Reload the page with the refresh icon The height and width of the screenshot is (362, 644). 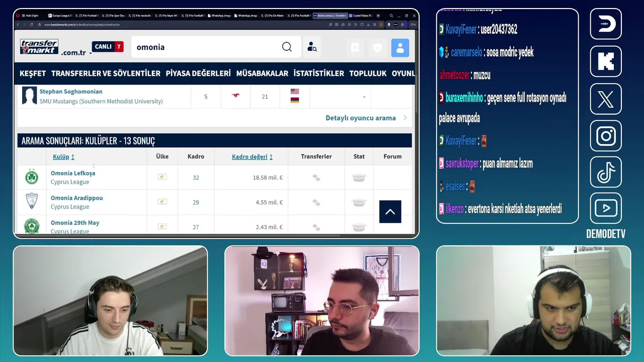coord(31,25)
